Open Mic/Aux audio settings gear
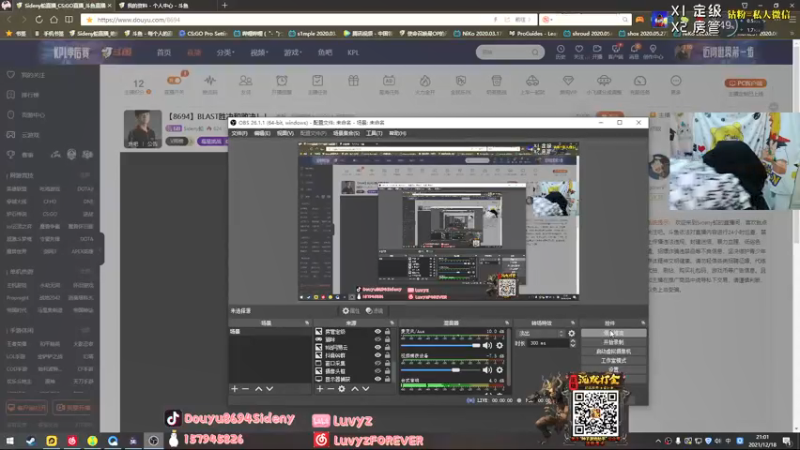 (x=499, y=345)
